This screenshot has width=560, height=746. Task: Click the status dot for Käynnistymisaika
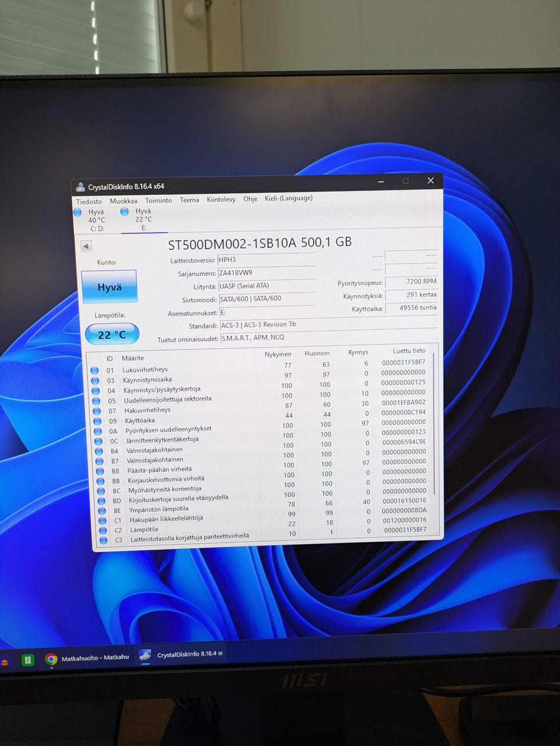(95, 380)
